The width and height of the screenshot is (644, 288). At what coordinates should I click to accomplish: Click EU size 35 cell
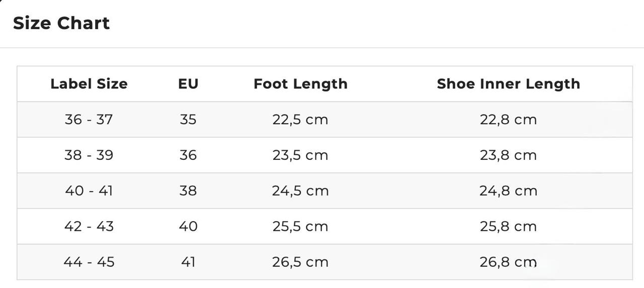pyautogui.click(x=188, y=120)
